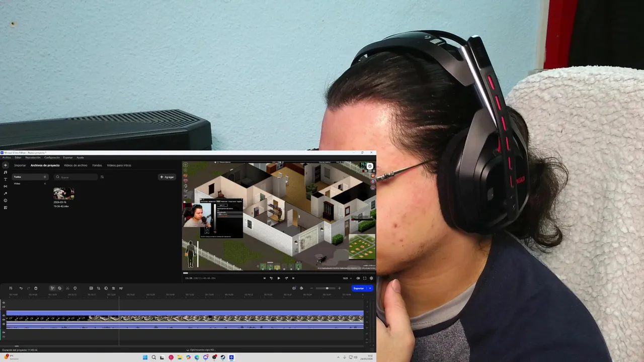Open the Effects sparkle panel icon
Image resolution: width=644 pixels, height=362 pixels.
point(6,194)
